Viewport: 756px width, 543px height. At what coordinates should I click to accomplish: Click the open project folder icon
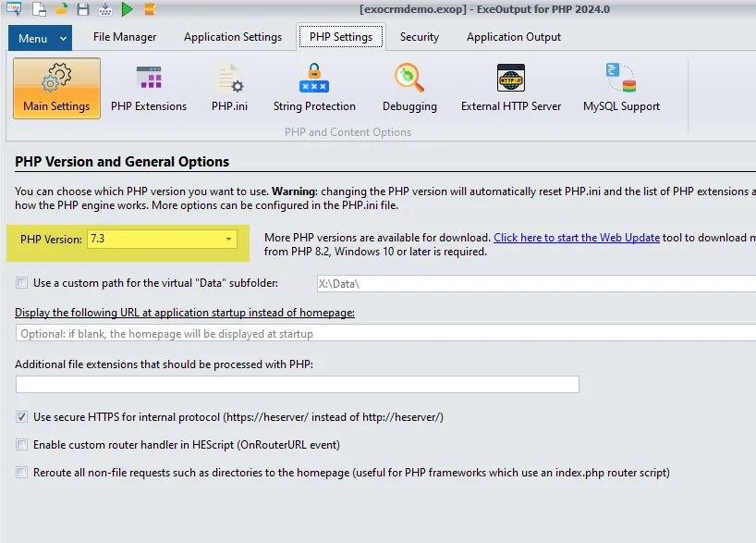pyautogui.click(x=61, y=9)
